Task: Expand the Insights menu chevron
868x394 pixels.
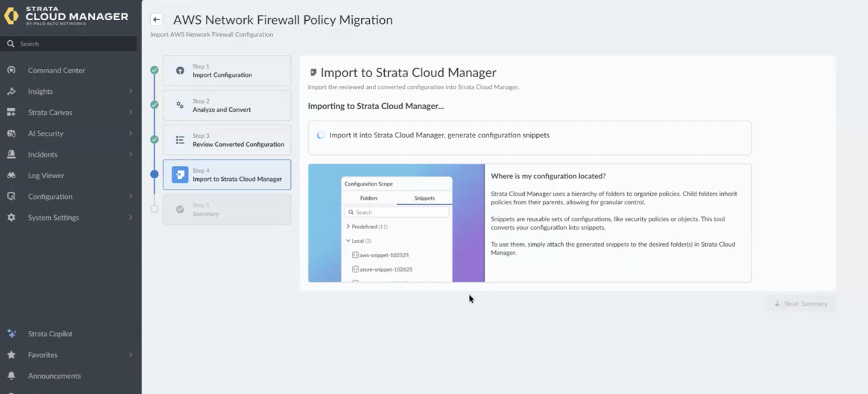Action: click(x=131, y=91)
